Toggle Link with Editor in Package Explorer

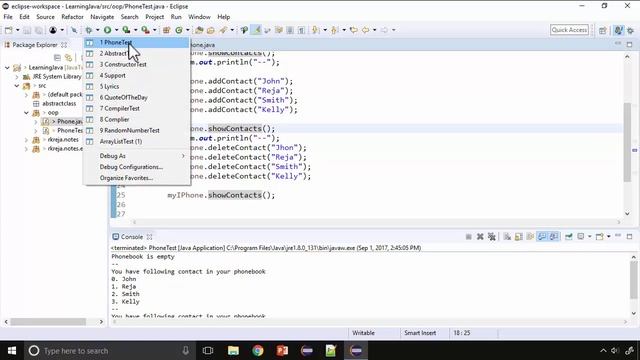69,58
